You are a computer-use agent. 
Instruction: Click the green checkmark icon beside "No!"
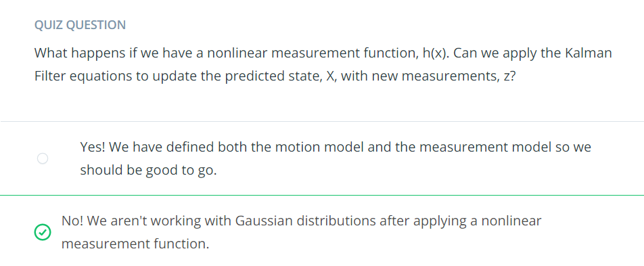click(43, 232)
